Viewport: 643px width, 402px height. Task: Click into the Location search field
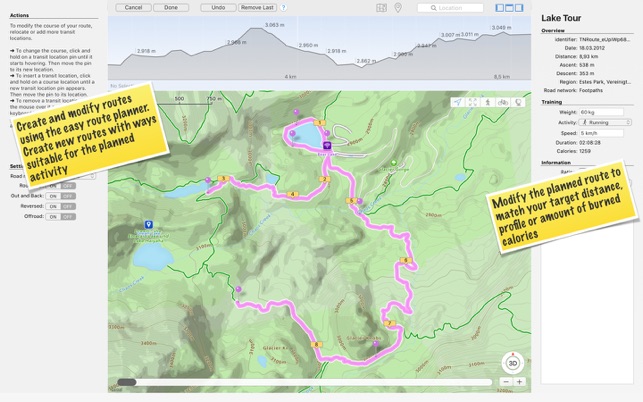(x=450, y=8)
